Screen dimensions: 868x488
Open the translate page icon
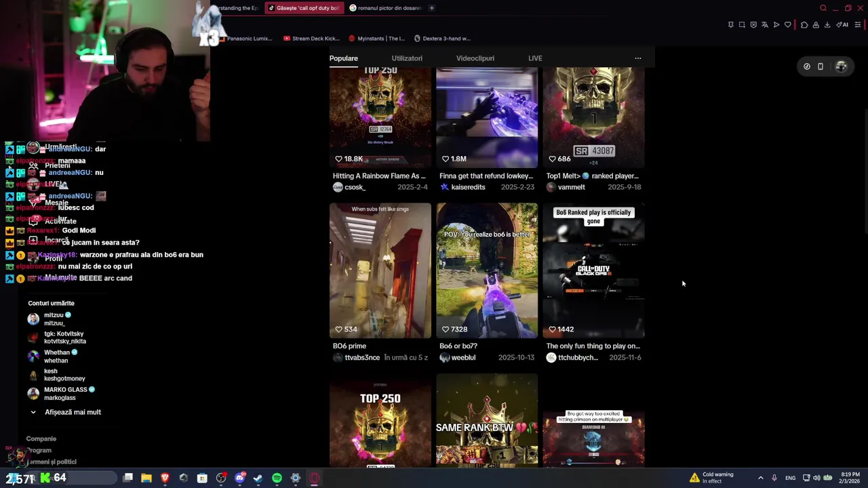click(x=765, y=25)
